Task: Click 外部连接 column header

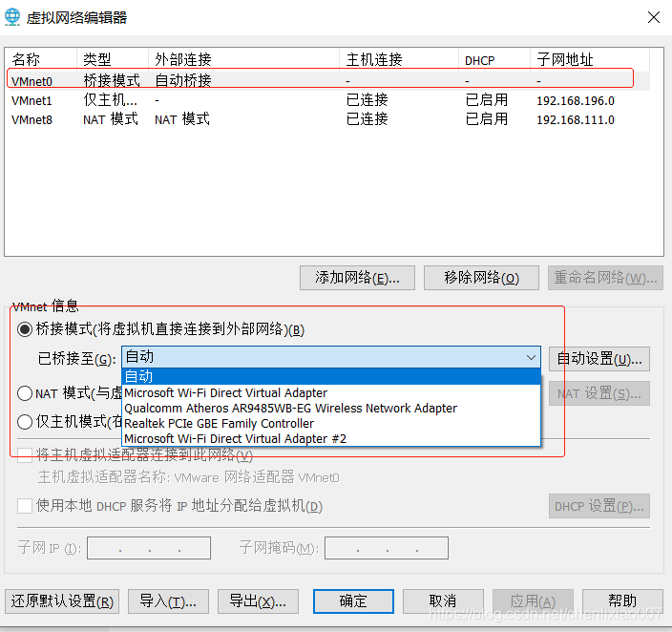Action: coord(243,59)
